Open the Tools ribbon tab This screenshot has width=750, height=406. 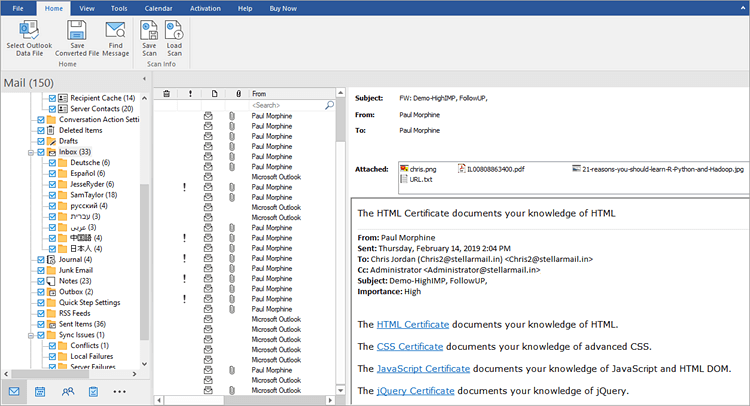(x=117, y=7)
